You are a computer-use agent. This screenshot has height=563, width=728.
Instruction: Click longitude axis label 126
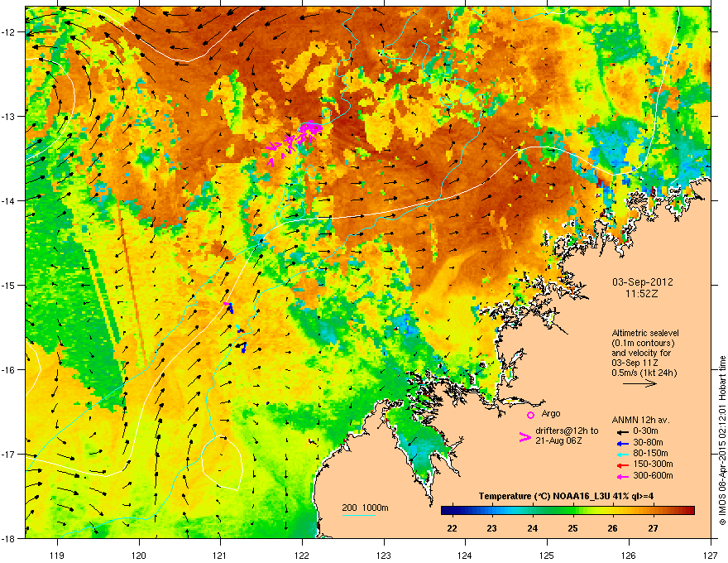click(x=629, y=555)
